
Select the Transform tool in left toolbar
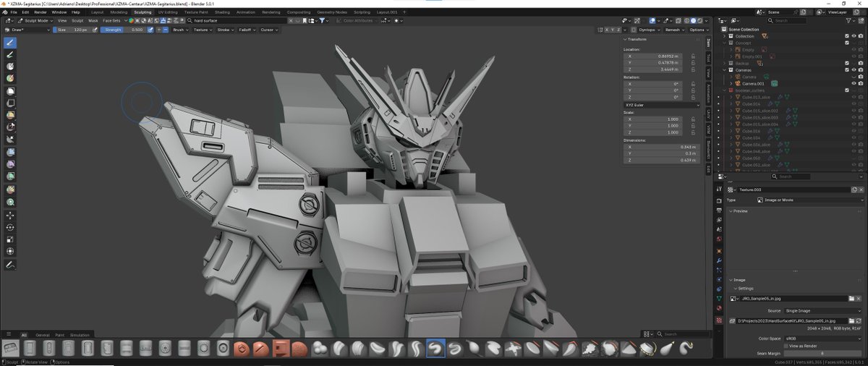[x=11, y=251]
